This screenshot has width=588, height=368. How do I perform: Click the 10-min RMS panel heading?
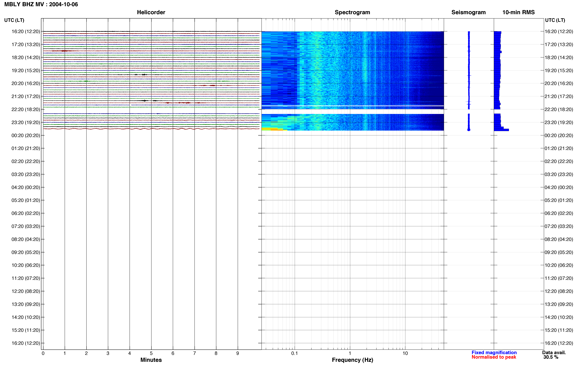[x=518, y=12]
